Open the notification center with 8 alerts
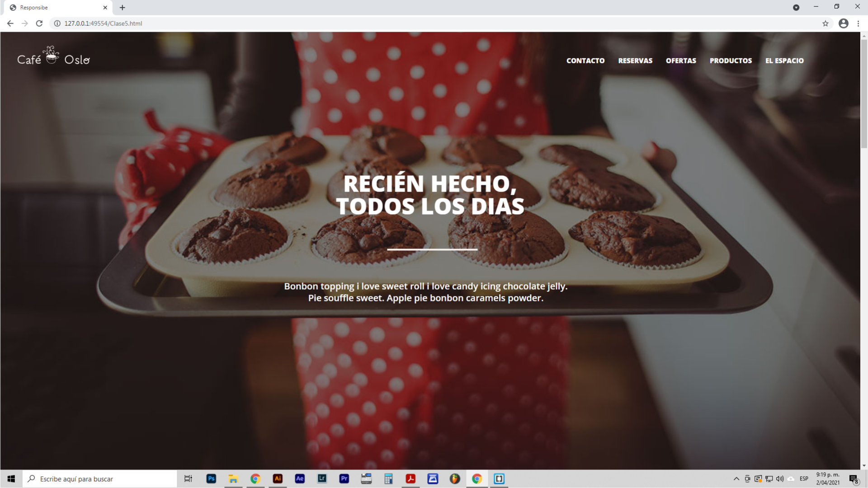 tap(854, 479)
